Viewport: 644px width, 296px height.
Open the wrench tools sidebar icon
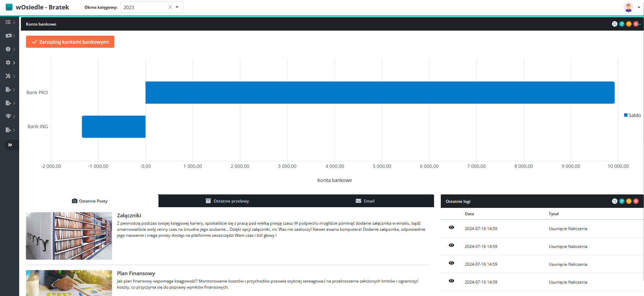pos(8,76)
